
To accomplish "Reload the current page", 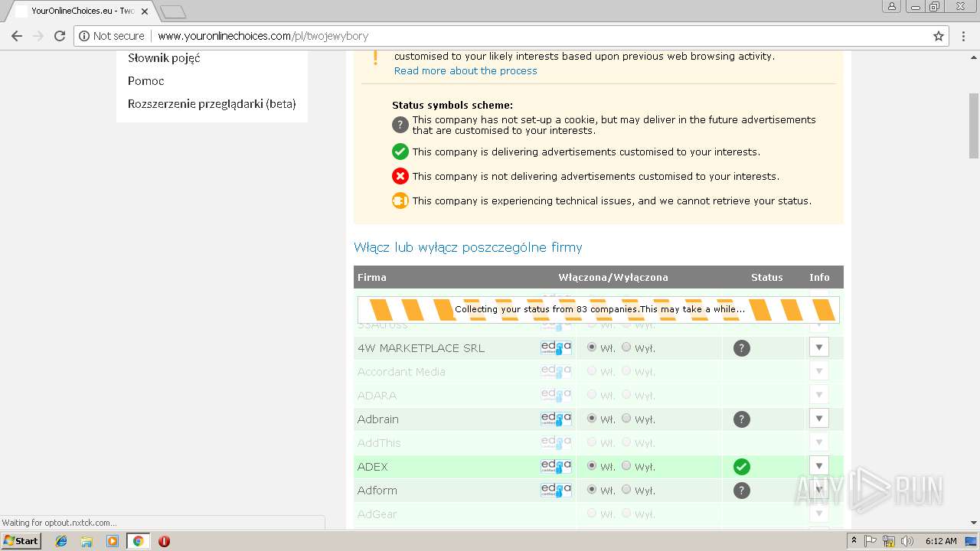I will pyautogui.click(x=59, y=36).
